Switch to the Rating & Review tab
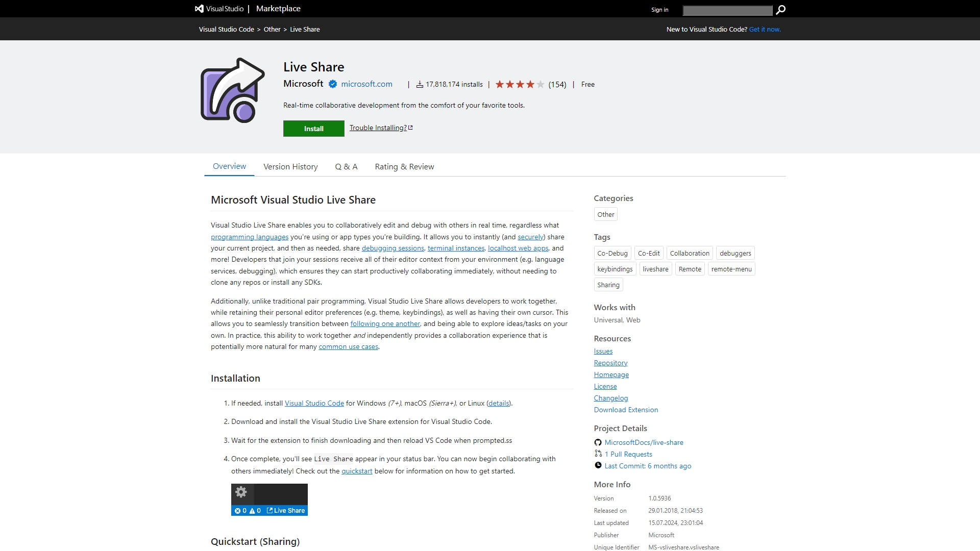The width and height of the screenshot is (980, 551). point(404,167)
